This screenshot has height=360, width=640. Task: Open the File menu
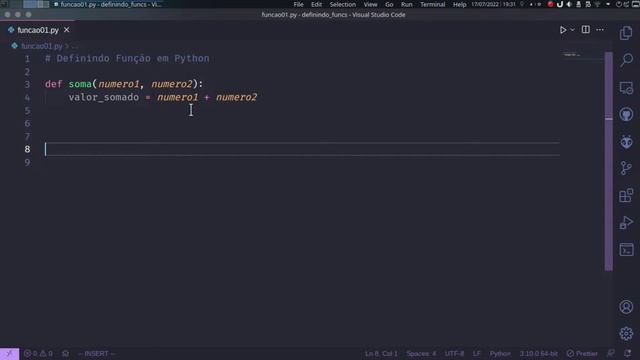point(298,4)
